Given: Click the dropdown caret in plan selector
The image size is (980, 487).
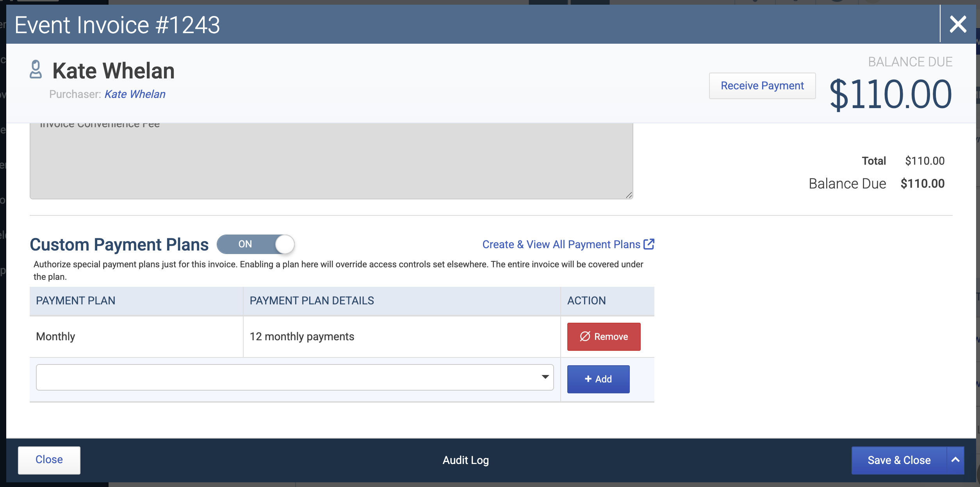Looking at the screenshot, I should pyautogui.click(x=545, y=377).
